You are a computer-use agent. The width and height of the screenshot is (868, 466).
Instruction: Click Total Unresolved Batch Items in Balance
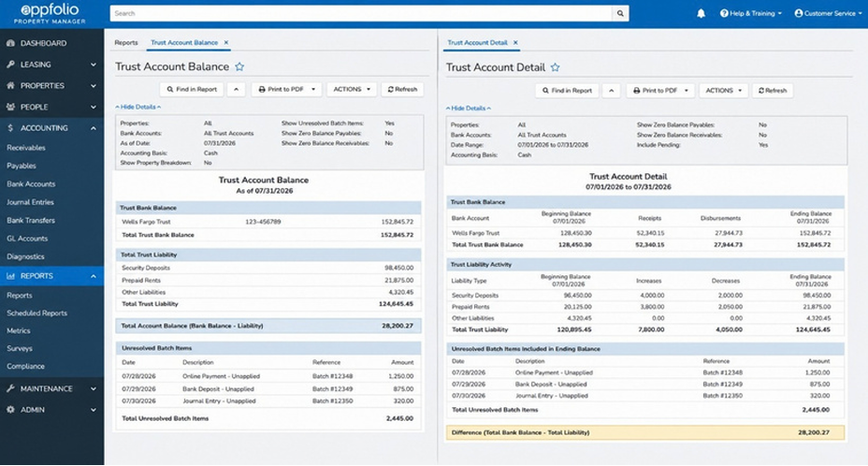click(x=165, y=418)
